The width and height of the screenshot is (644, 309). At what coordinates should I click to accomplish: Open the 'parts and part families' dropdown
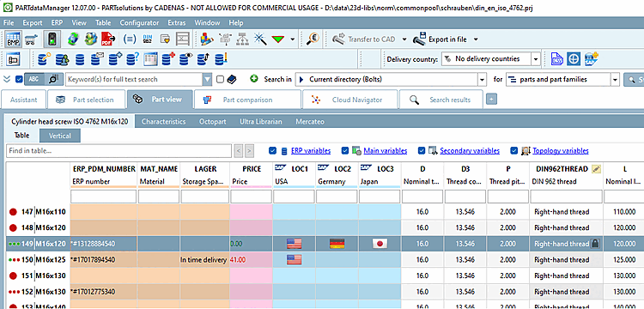615,80
